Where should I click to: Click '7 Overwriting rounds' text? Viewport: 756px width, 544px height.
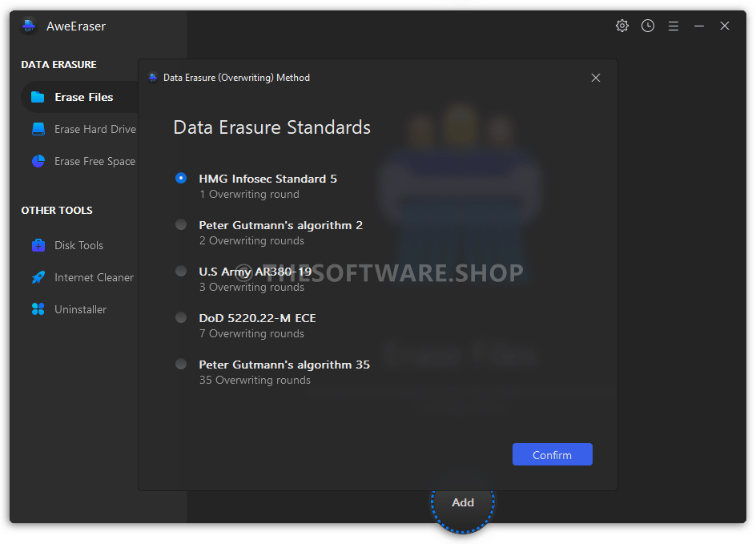[x=251, y=334]
